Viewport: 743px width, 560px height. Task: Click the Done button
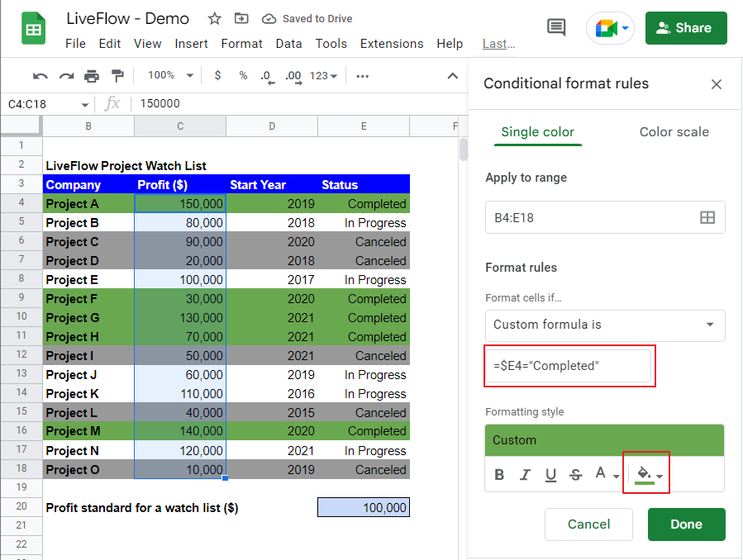(686, 524)
